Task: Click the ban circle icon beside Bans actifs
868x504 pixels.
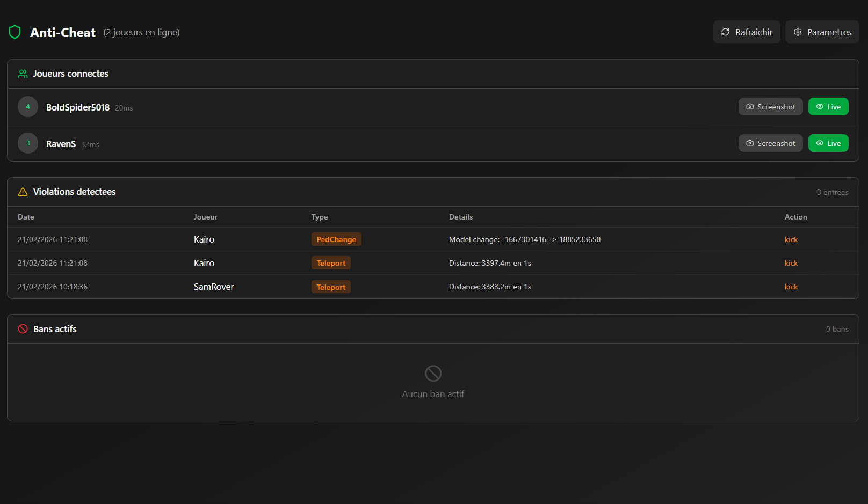Action: [x=23, y=328]
